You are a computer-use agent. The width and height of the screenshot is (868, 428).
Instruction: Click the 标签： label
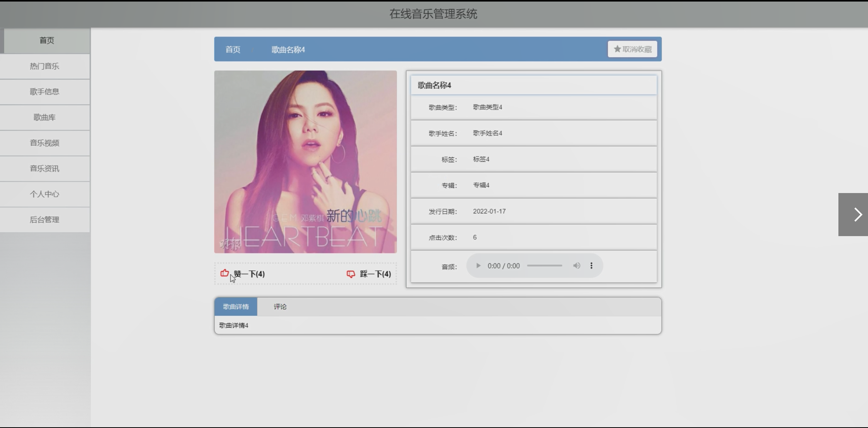[449, 160]
